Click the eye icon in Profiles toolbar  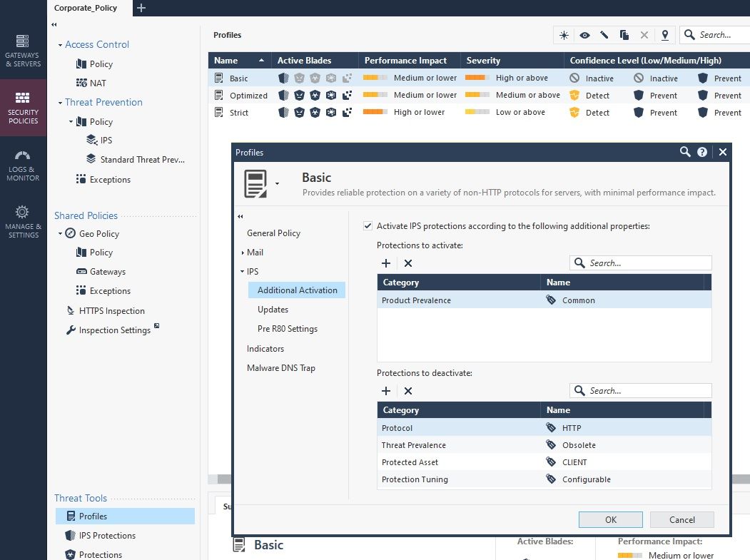(x=584, y=35)
